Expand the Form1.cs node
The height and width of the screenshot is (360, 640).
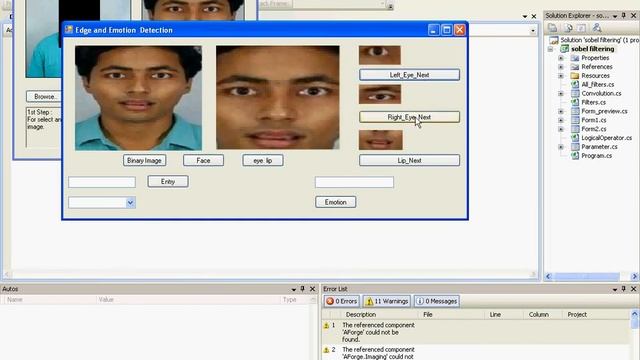coord(561,120)
